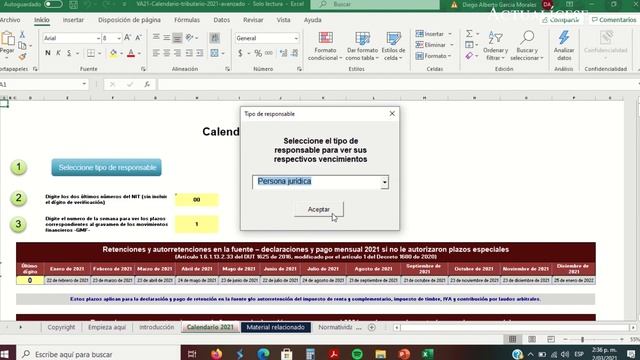Open Formato condicional menu

(x=325, y=46)
